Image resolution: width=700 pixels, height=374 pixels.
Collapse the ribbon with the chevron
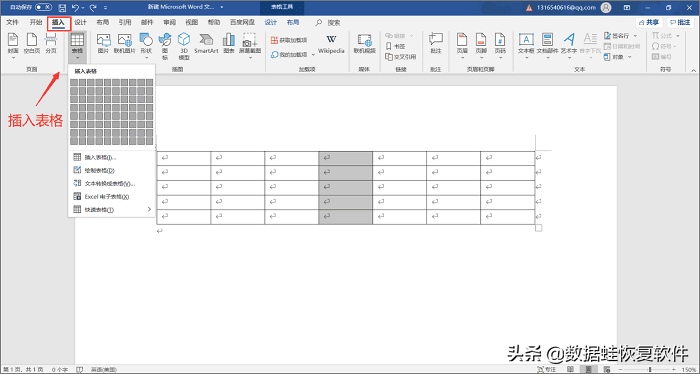(x=694, y=70)
